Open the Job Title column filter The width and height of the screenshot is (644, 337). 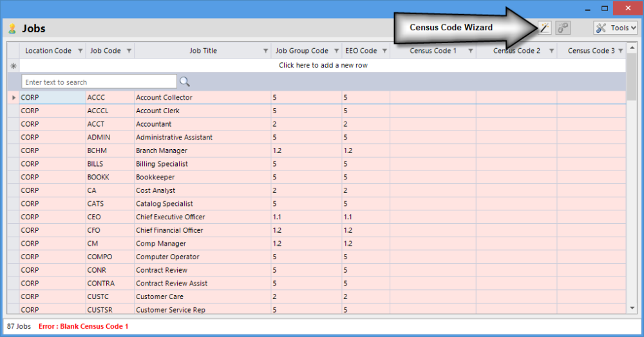265,51
